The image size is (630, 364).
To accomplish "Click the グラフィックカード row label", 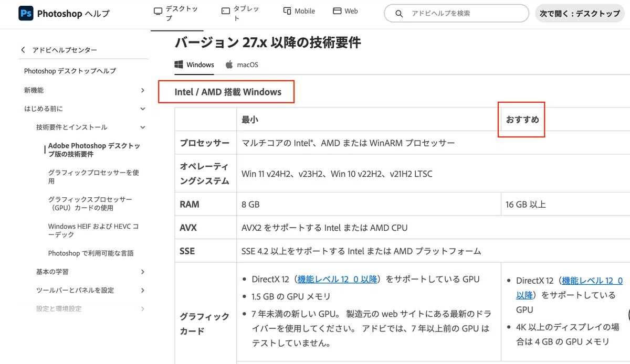I will (x=205, y=324).
